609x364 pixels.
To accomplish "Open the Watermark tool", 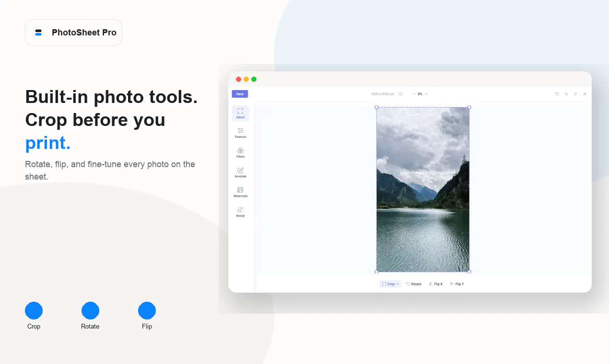I will (240, 192).
